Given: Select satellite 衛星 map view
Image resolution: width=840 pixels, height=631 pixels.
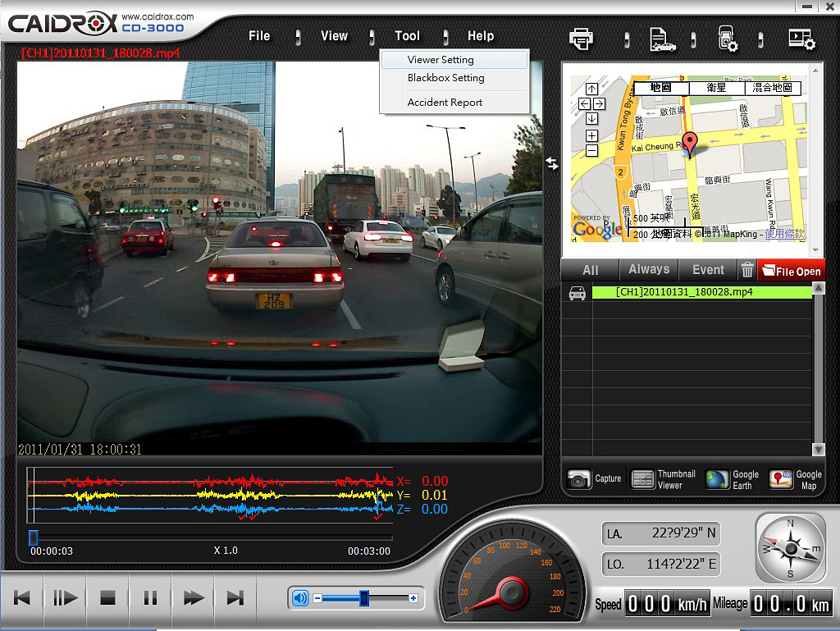Looking at the screenshot, I should point(717,88).
